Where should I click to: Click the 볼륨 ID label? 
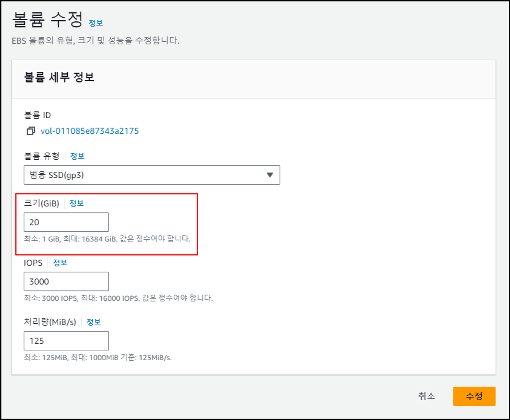[x=37, y=115]
